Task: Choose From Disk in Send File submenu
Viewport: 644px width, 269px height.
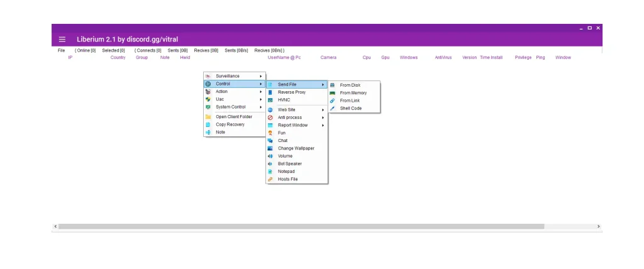Action: pyautogui.click(x=354, y=85)
